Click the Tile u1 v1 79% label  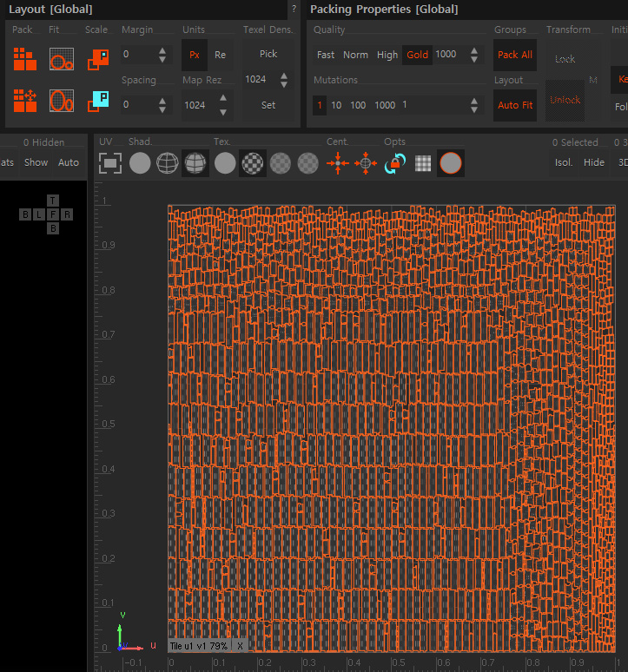pyautogui.click(x=198, y=646)
